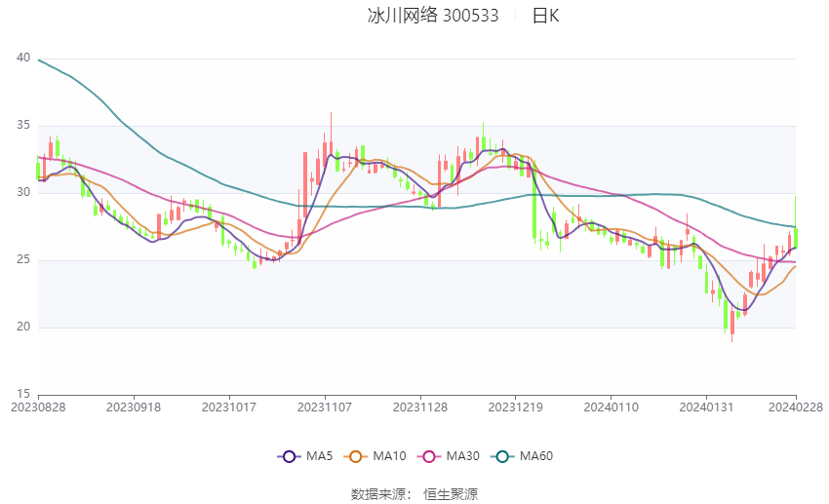This screenshot has width=829, height=504.
Task: Click the x-axis date label 20231219
Action: [516, 407]
